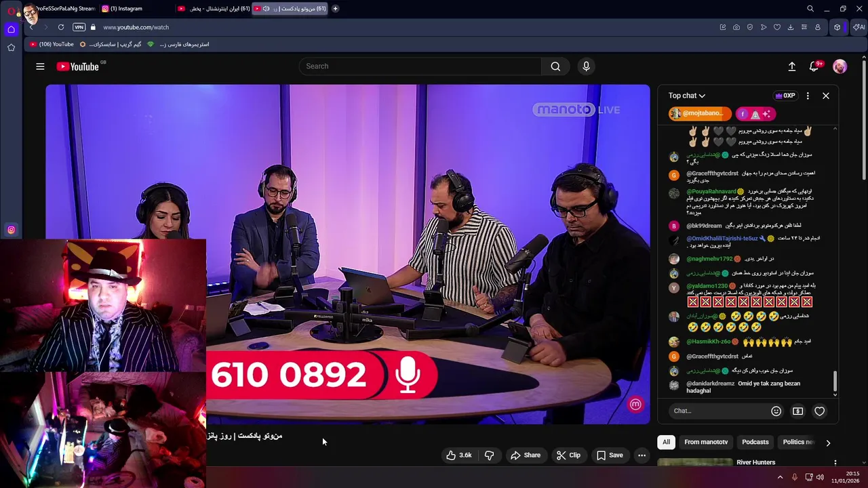
Task: Share the video
Action: (x=526, y=455)
